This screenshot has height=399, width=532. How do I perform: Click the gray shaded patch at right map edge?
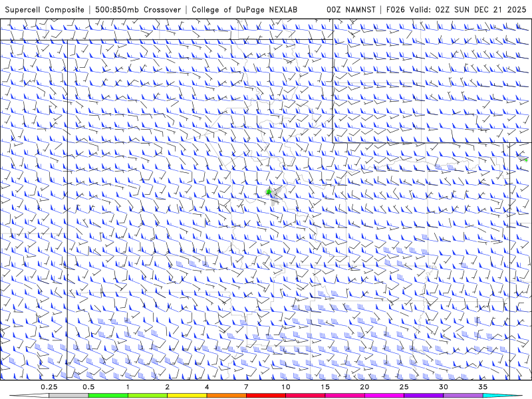523,158
